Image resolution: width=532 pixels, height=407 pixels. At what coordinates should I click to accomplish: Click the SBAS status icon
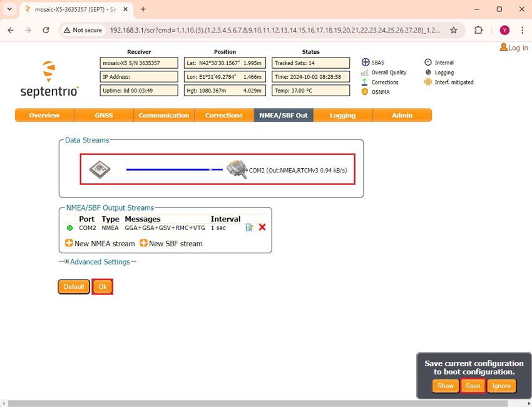click(366, 63)
